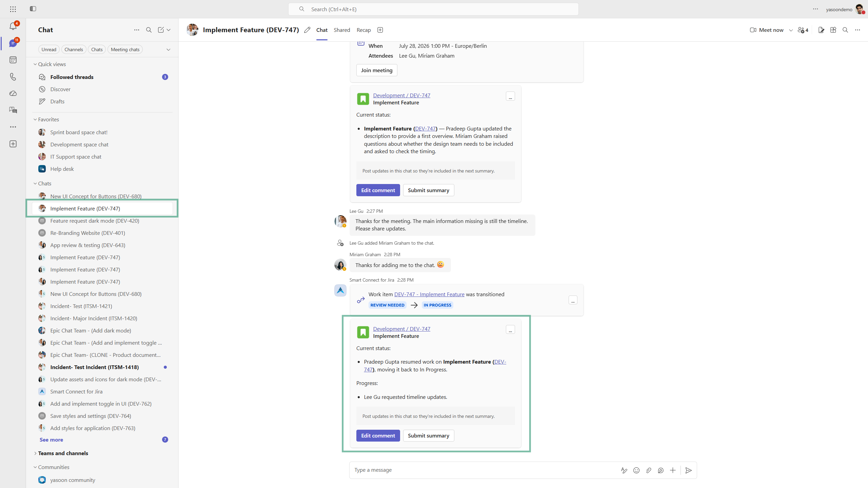The height and width of the screenshot is (488, 868).
Task: Open the Calls phone icon
Action: (x=13, y=77)
